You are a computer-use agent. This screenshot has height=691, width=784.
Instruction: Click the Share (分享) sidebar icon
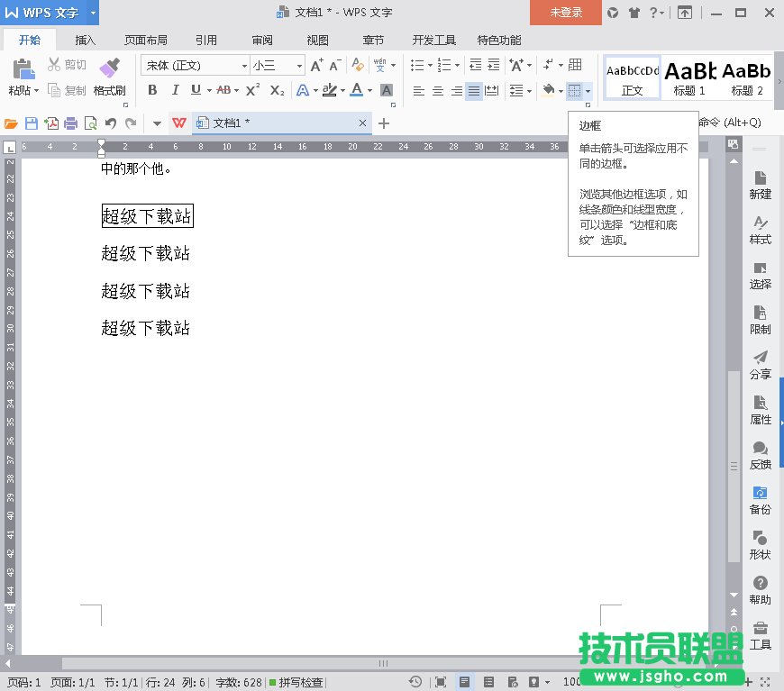(760, 364)
